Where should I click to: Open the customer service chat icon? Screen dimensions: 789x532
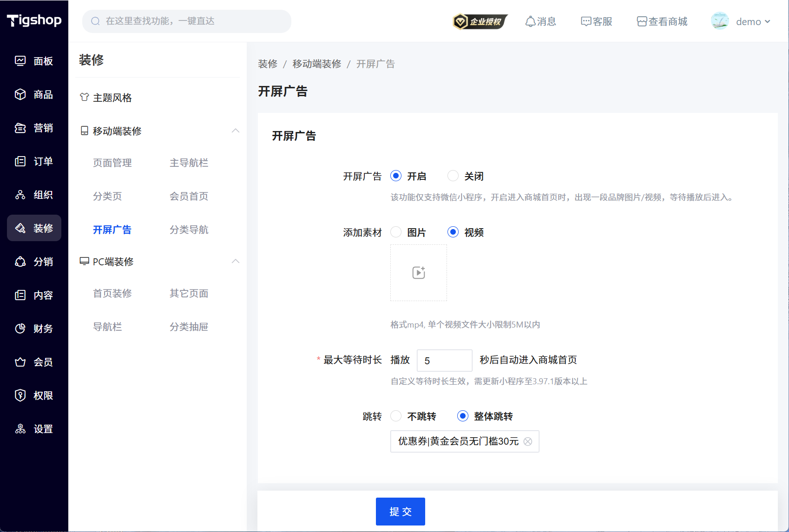pyautogui.click(x=586, y=21)
